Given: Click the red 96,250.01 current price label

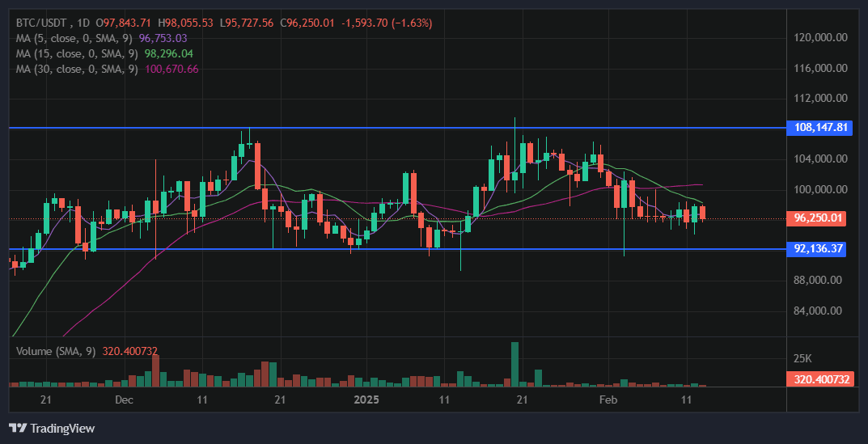Looking at the screenshot, I should tap(819, 218).
